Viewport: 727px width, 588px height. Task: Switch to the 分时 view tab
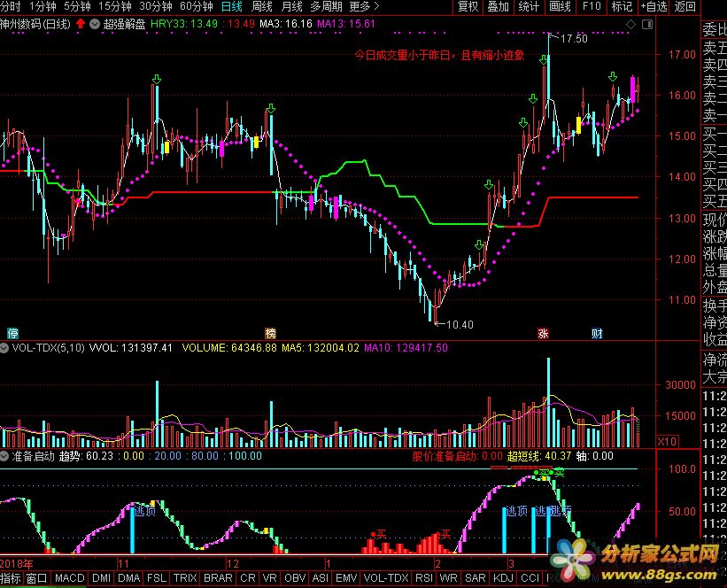tap(11, 6)
